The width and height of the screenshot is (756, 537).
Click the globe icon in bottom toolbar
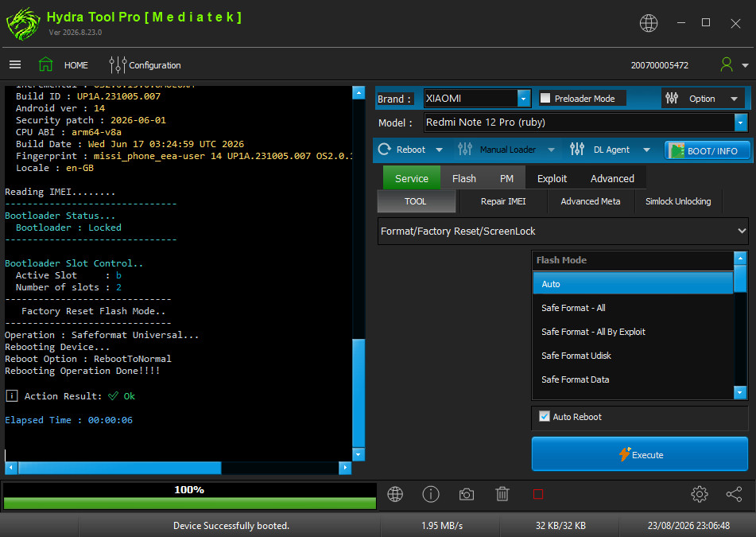pyautogui.click(x=395, y=494)
